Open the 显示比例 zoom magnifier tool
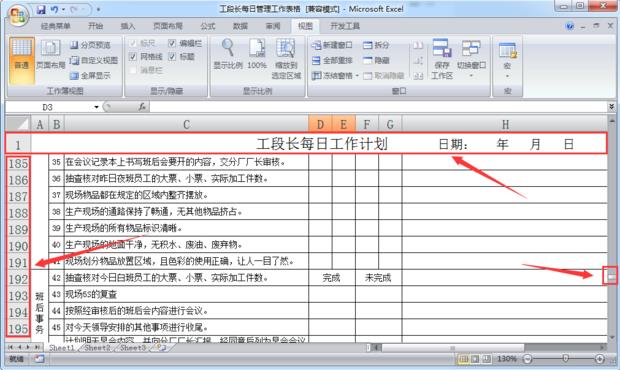Image resolution: width=620 pixels, height=370 pixels. tap(228, 54)
